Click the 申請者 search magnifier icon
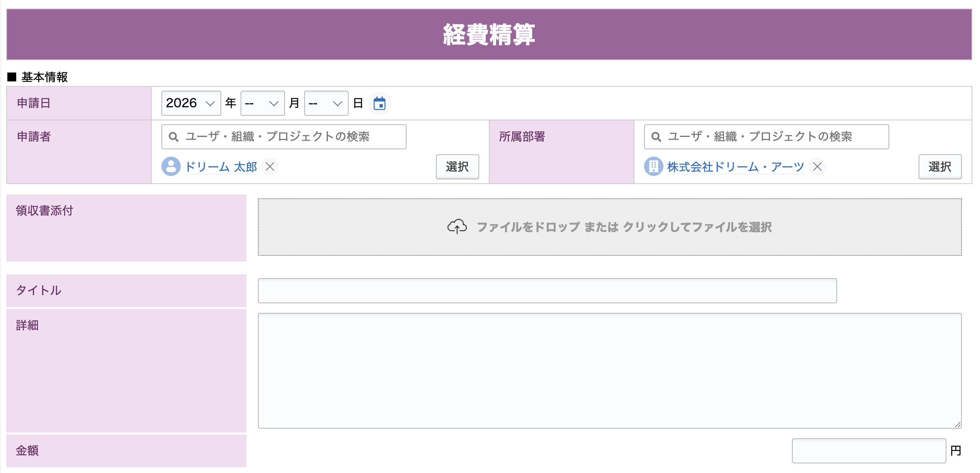This screenshot has width=980, height=473. click(174, 137)
